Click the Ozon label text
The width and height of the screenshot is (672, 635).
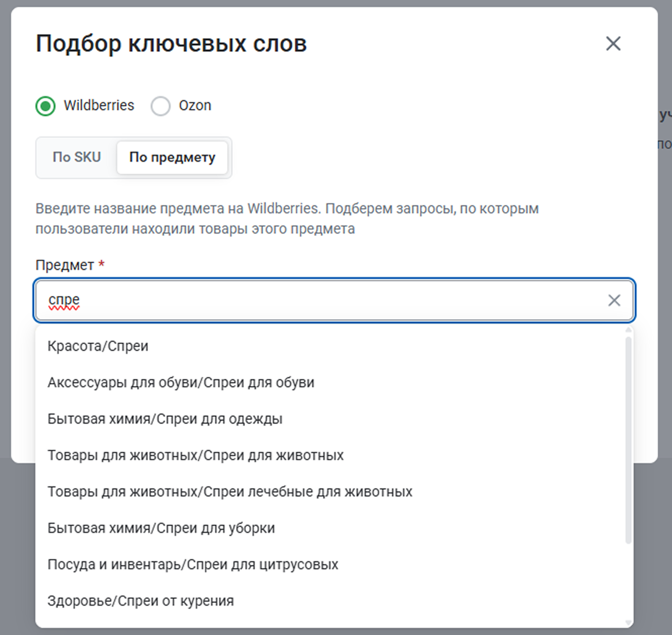tap(195, 106)
